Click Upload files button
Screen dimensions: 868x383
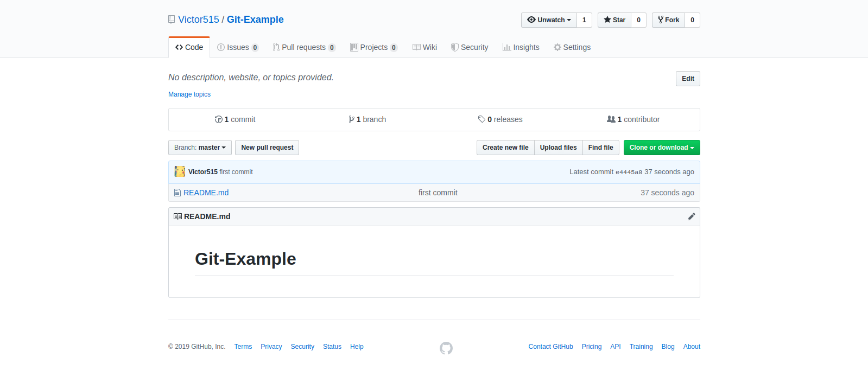[558, 148]
